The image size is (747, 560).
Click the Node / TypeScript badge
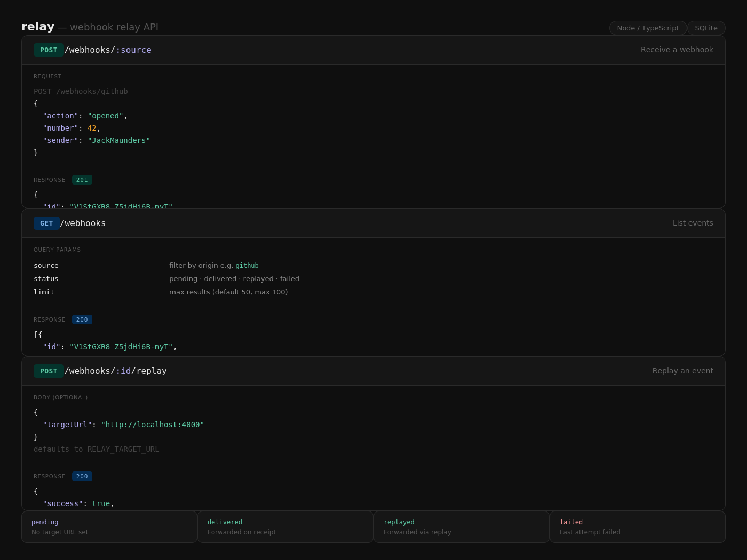point(648,28)
